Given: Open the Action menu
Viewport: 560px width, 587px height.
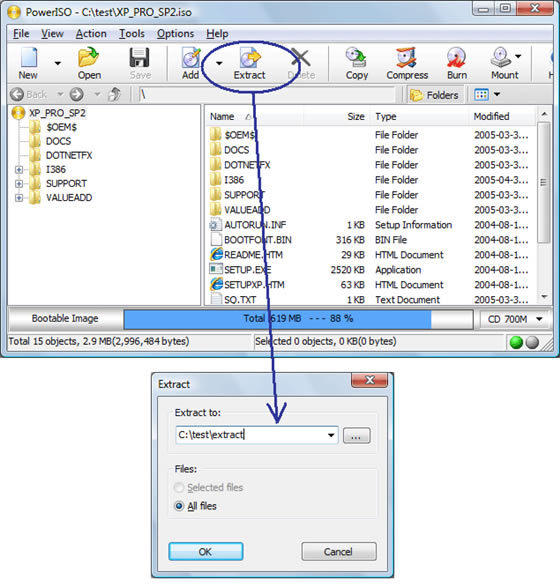Looking at the screenshot, I should [x=91, y=34].
